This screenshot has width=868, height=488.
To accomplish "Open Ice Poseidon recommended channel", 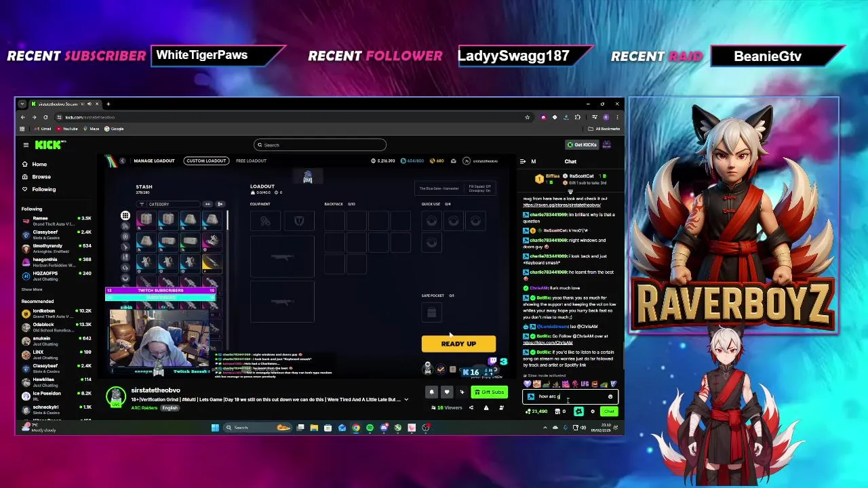I will 57,395.
